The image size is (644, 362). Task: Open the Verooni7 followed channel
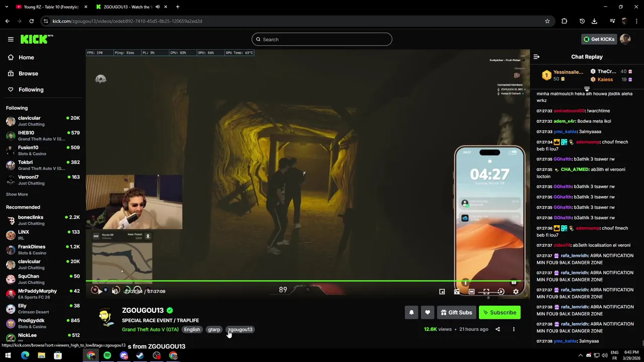click(43, 180)
